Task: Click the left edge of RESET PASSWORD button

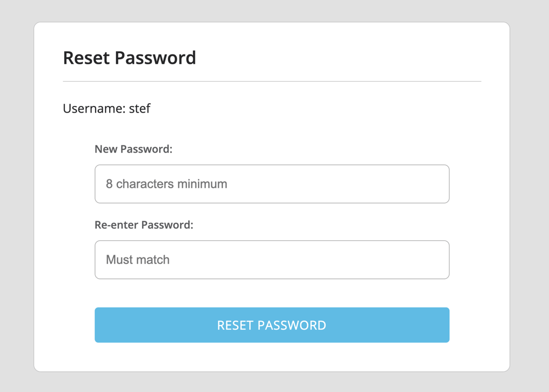Action: [x=102, y=325]
